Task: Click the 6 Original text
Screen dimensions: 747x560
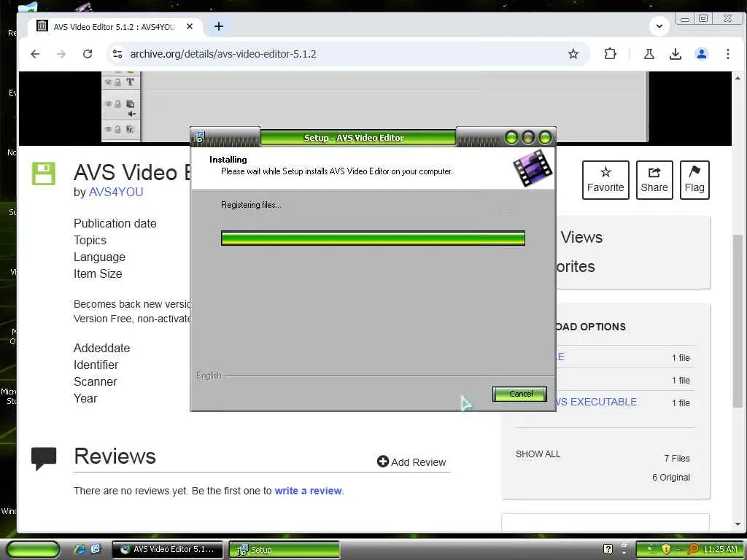Action: coord(671,477)
